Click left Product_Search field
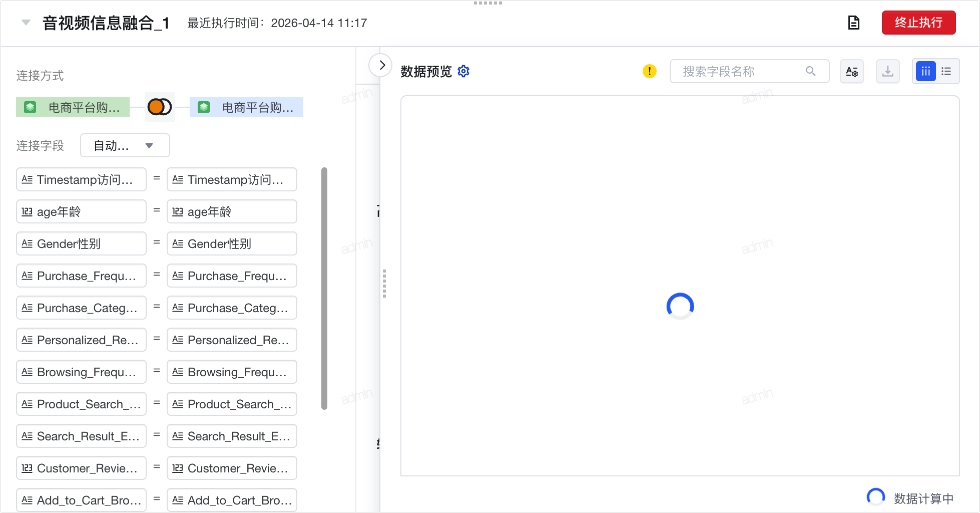The width and height of the screenshot is (980, 513). click(81, 404)
